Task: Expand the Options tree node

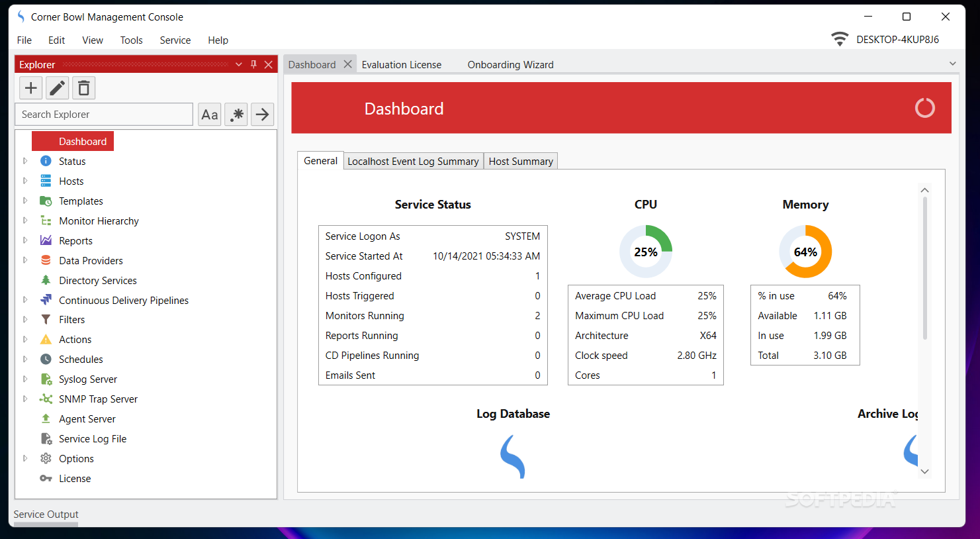Action: tap(25, 458)
